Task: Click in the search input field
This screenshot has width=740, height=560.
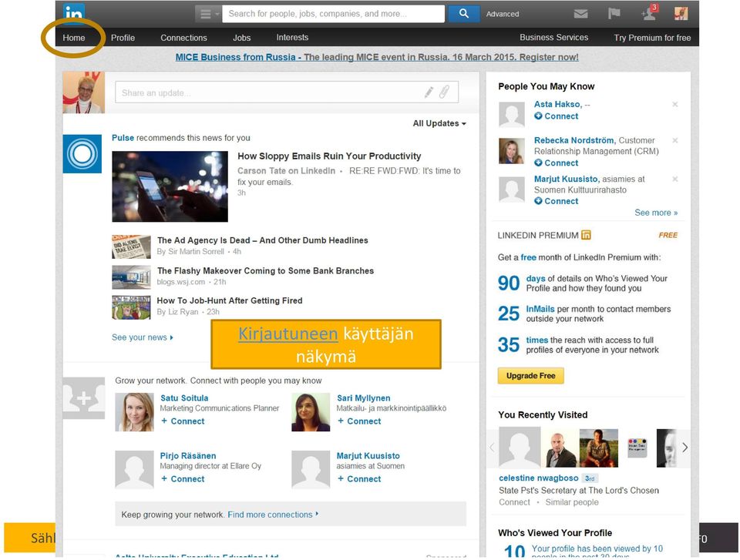Action: [333, 14]
